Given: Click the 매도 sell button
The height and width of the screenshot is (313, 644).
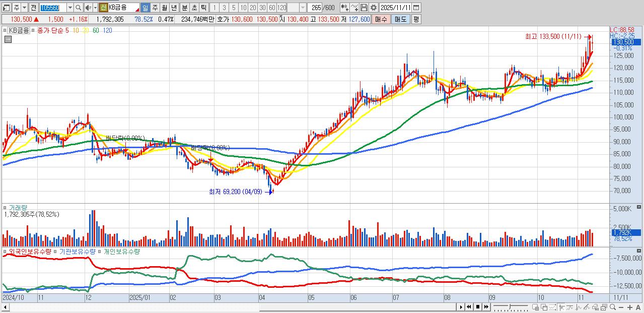Looking at the screenshot, I should click(x=400, y=19).
